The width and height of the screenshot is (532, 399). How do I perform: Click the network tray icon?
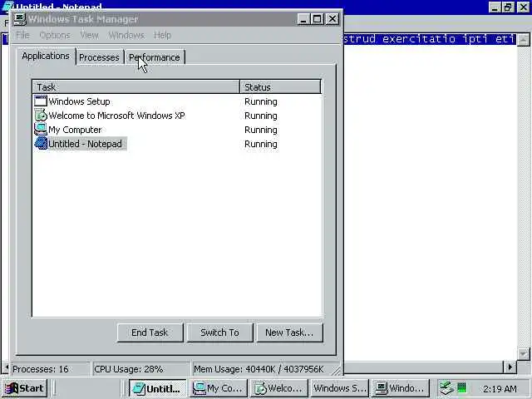[446, 388]
